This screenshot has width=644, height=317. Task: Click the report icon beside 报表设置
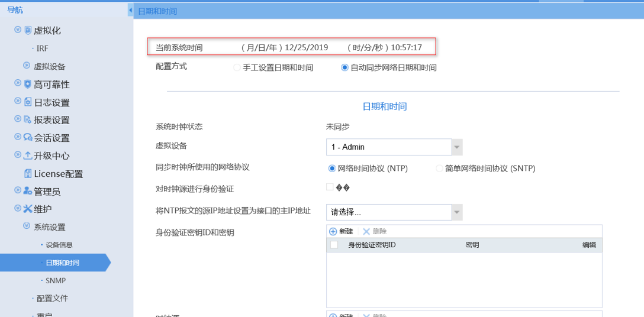27,119
